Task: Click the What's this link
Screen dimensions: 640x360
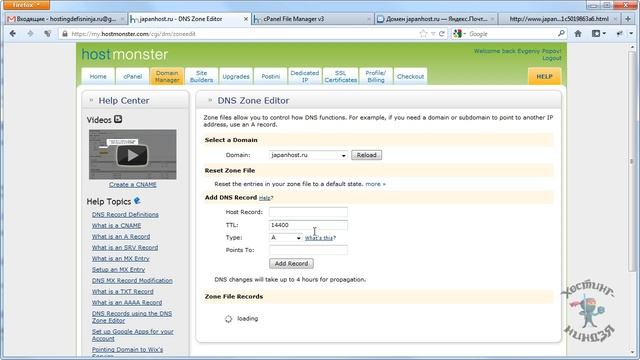Action: point(319,238)
